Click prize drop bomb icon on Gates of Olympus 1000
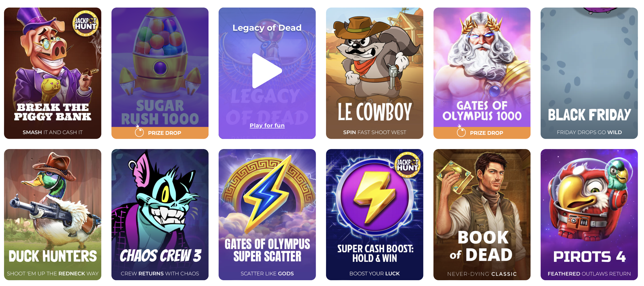644x286 pixels. pyautogui.click(x=461, y=131)
